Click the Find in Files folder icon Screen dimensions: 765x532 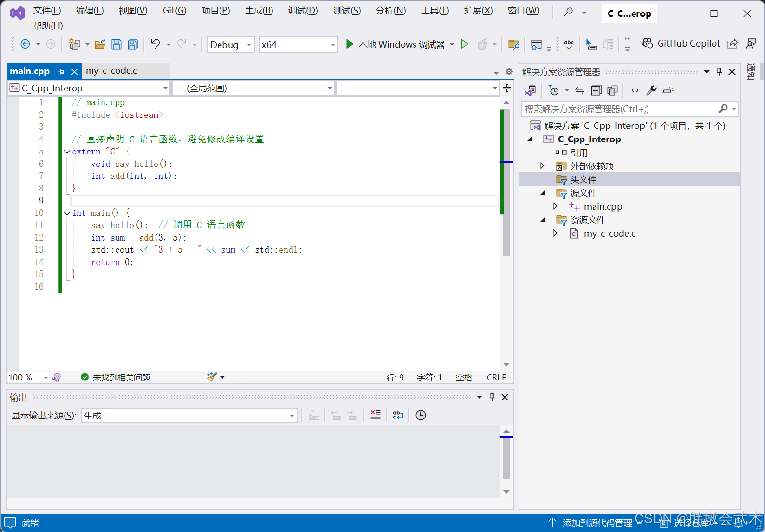pos(514,45)
